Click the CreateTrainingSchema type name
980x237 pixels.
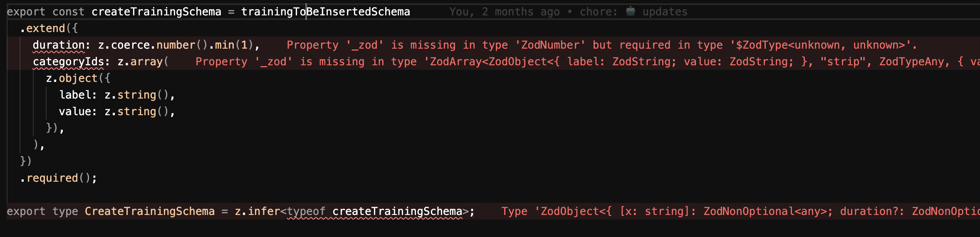(x=149, y=211)
